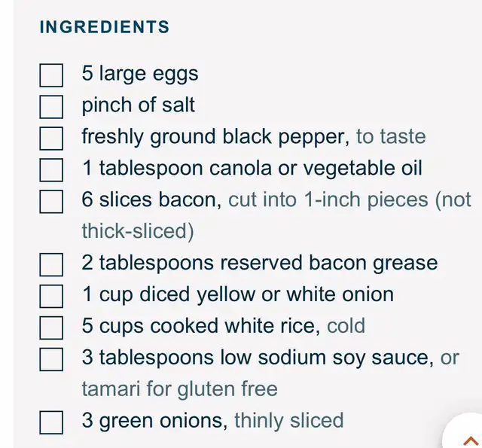Tick the 3 green onions checkbox
The width and height of the screenshot is (482, 448).
point(51,422)
